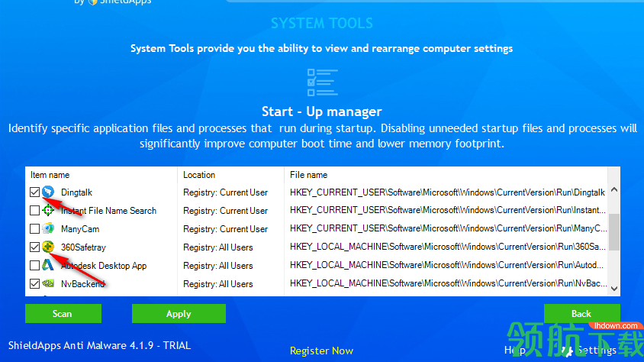Click the startup list scrollbar thumb

point(614,231)
